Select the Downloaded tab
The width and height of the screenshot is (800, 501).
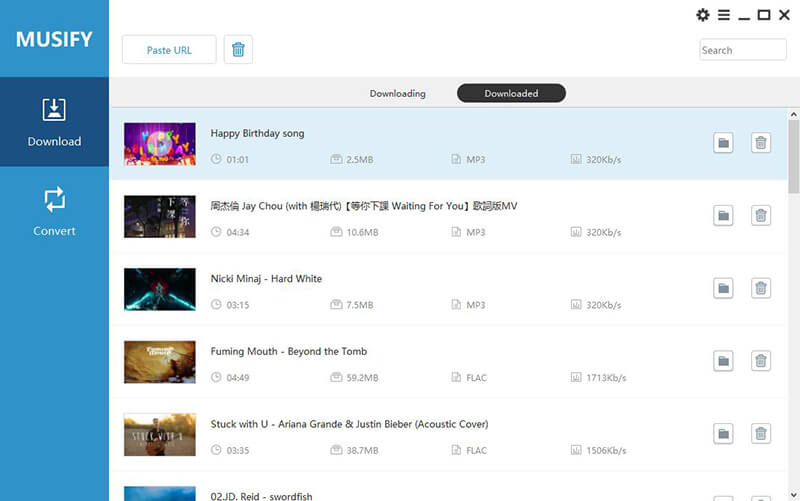tap(511, 93)
